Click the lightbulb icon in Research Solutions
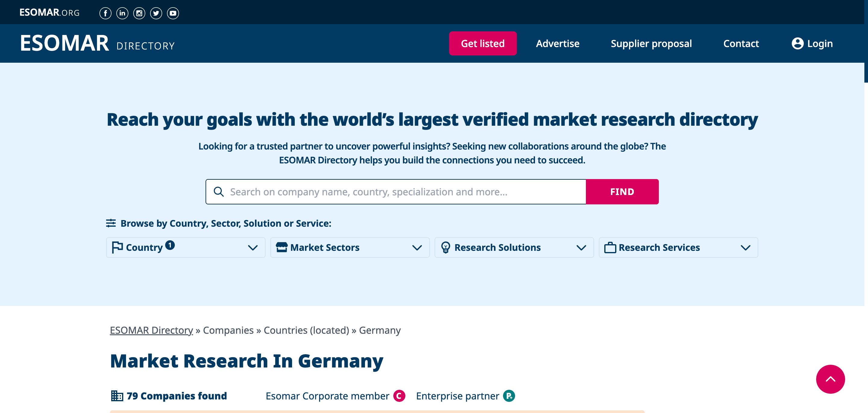 [x=445, y=247]
